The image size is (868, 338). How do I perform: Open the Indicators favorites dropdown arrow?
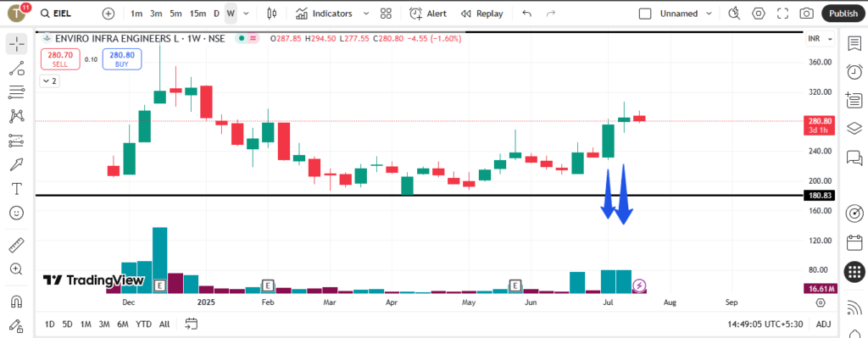pyautogui.click(x=366, y=14)
